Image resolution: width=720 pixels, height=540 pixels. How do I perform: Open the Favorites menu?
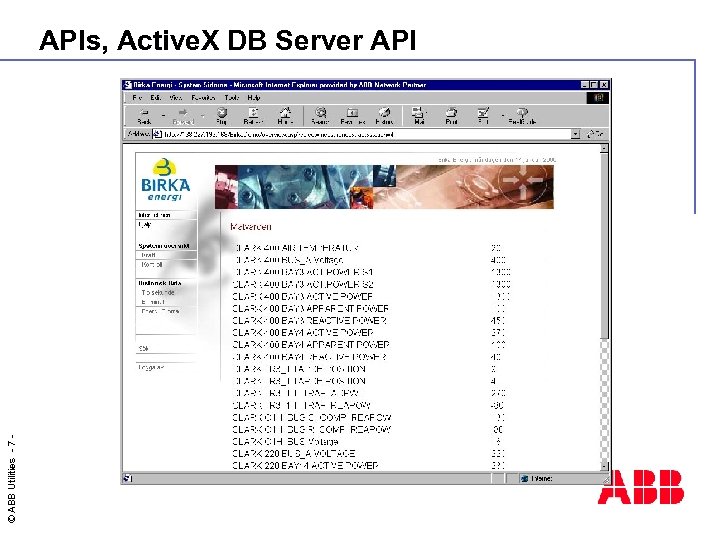pos(203,98)
